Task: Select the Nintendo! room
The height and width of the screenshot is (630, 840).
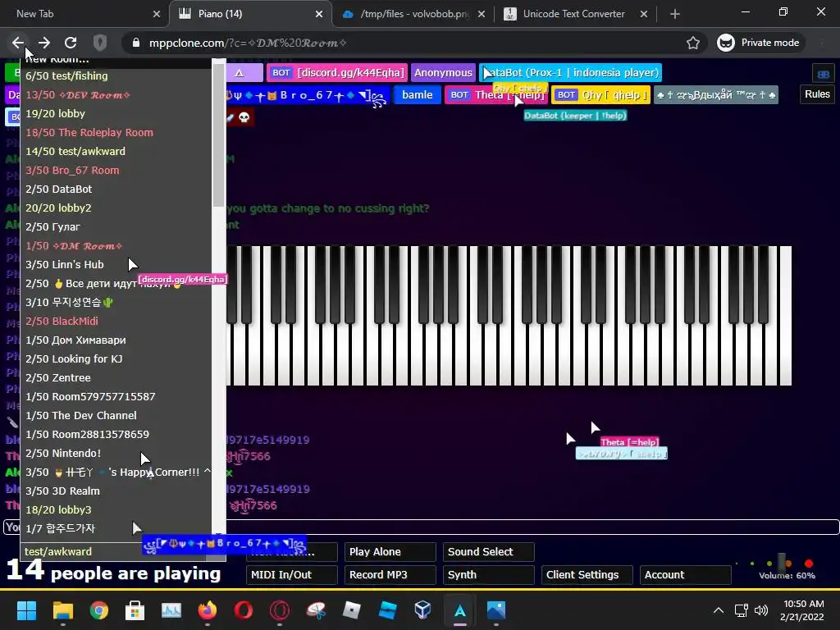Action: pos(116,453)
